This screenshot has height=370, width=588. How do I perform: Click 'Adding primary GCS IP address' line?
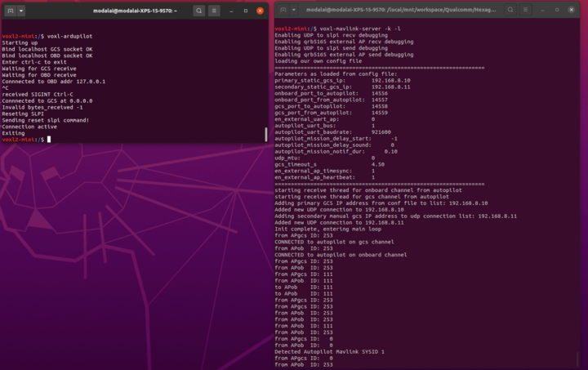click(381, 203)
